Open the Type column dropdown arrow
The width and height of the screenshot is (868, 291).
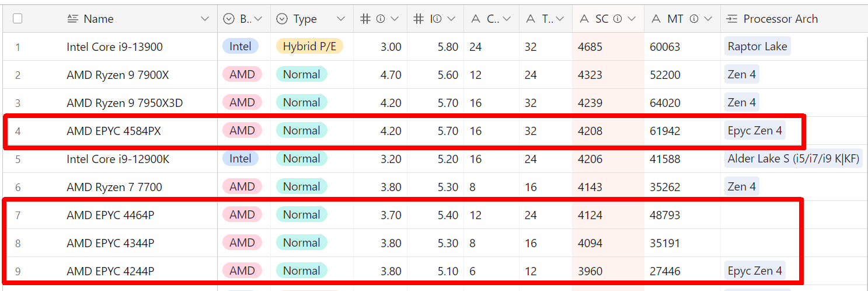(341, 19)
